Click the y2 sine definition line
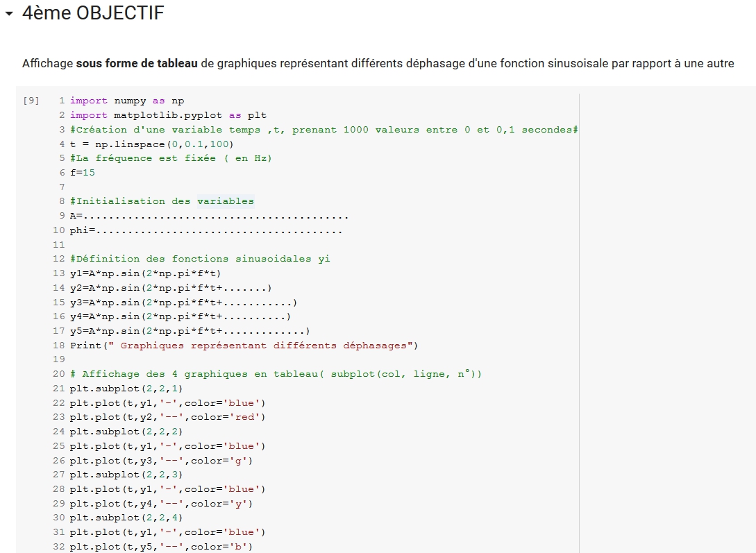 pos(171,288)
